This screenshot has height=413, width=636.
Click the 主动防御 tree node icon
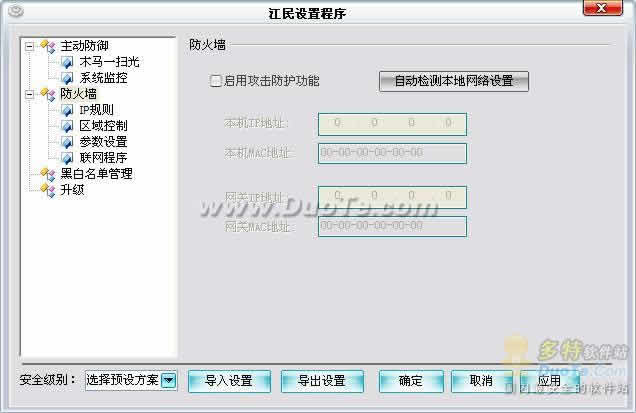[48, 46]
